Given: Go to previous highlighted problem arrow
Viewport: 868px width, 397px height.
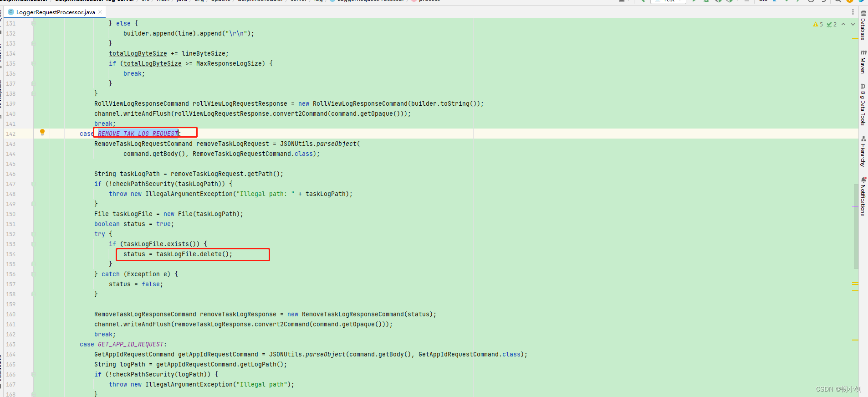Looking at the screenshot, I should pyautogui.click(x=843, y=24).
